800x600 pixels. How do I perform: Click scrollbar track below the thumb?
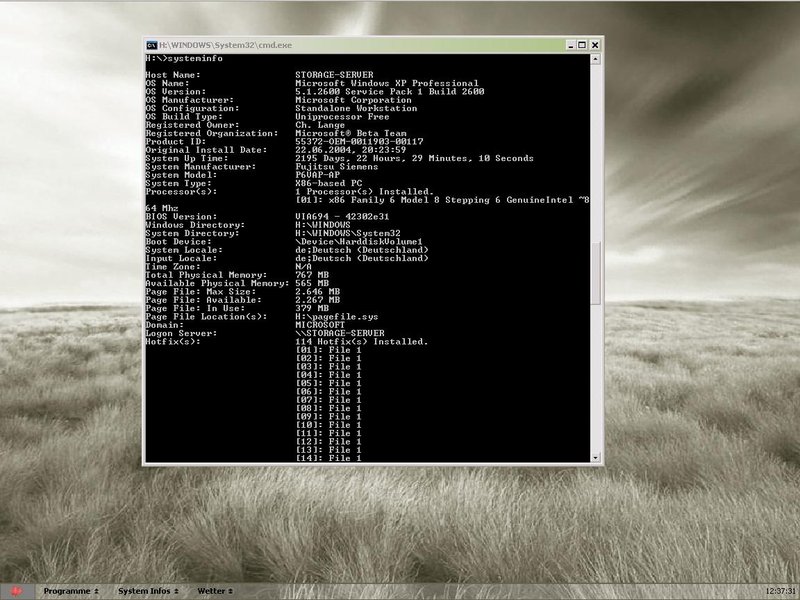point(597,380)
